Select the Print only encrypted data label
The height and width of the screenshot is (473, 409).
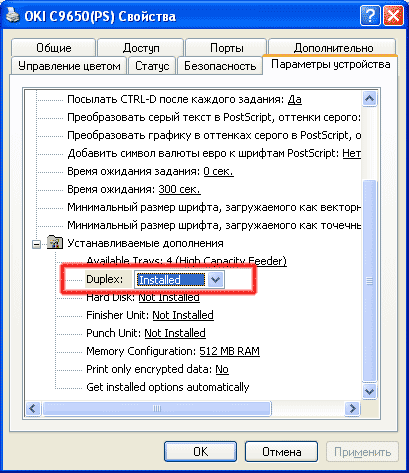(x=149, y=369)
